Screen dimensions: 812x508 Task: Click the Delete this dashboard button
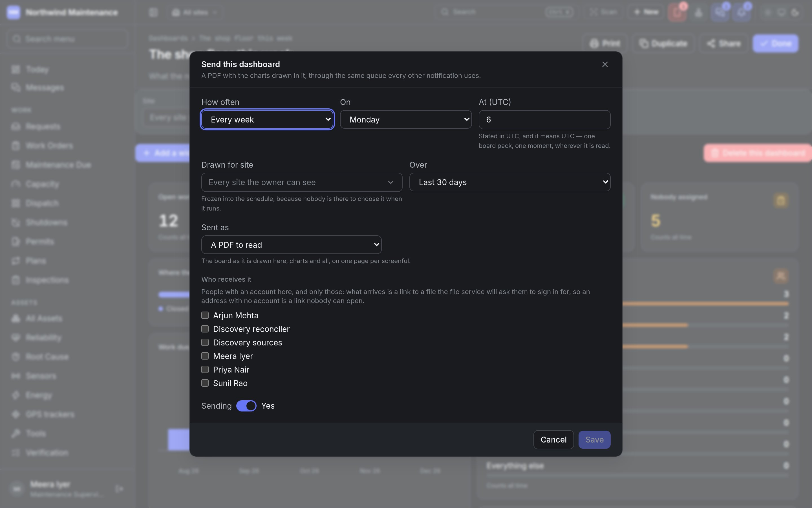tap(758, 153)
